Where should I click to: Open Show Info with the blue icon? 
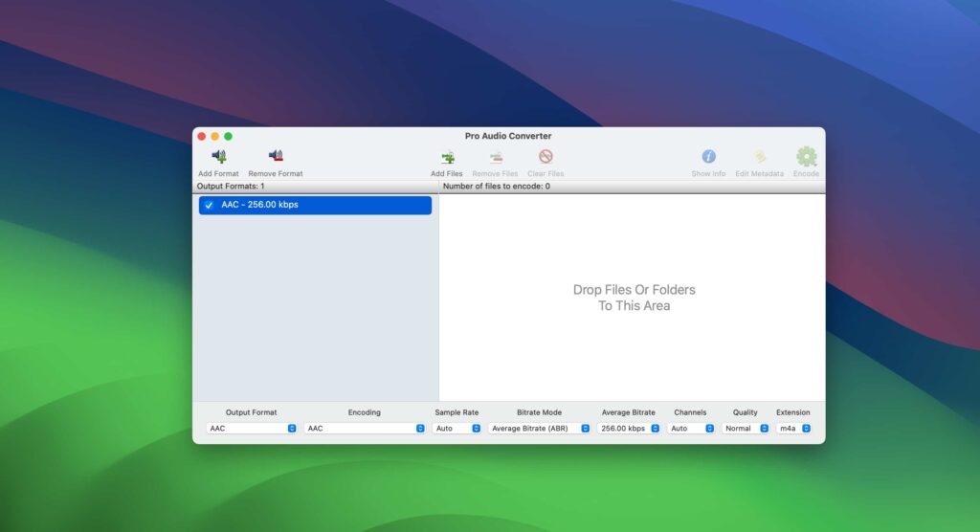pos(708,156)
